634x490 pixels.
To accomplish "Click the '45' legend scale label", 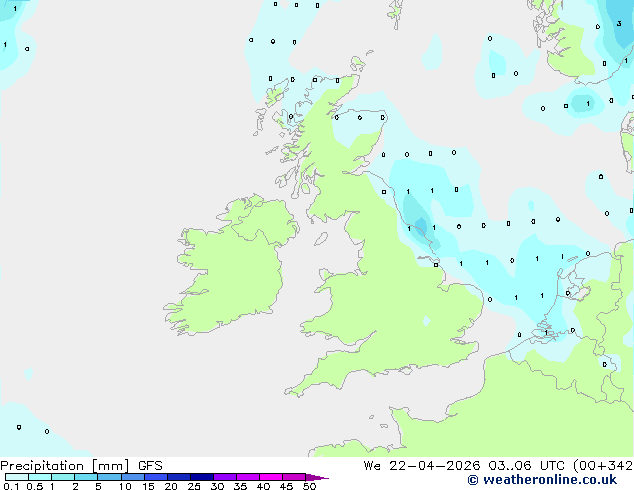I will pyautogui.click(x=286, y=486).
